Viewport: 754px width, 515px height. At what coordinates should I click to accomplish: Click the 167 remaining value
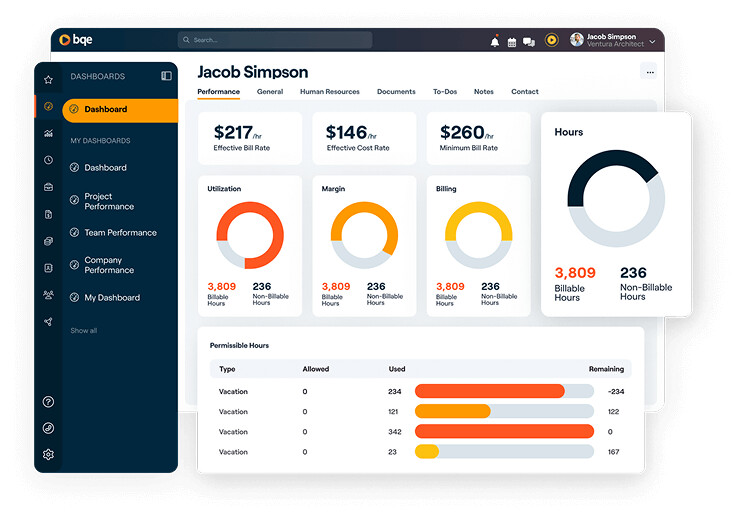pyautogui.click(x=614, y=452)
